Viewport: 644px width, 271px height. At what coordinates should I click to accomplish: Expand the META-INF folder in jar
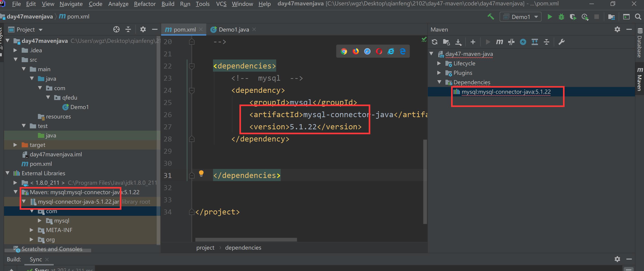(x=32, y=230)
